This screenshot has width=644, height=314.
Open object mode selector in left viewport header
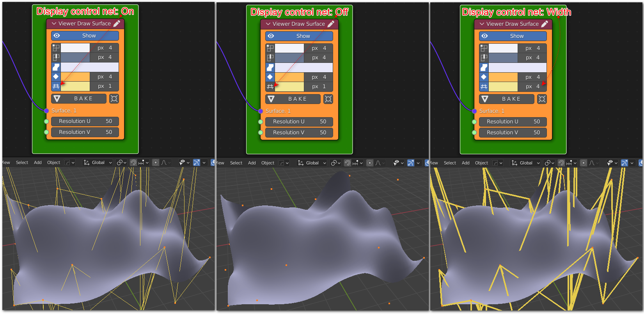pyautogui.click(x=70, y=162)
